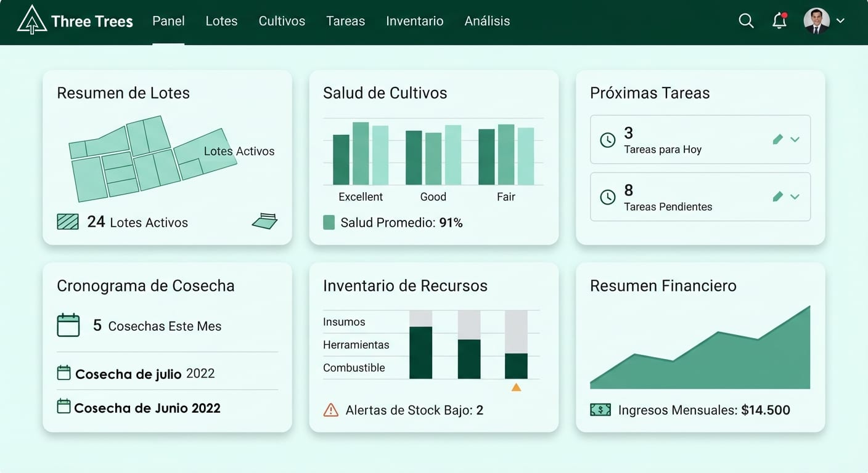Click the Fair label under the health chart

click(x=506, y=197)
